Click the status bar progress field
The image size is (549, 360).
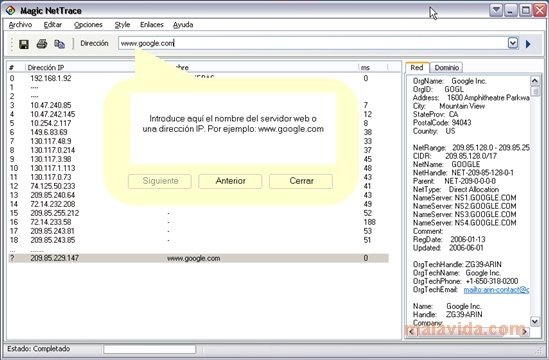(x=150, y=349)
